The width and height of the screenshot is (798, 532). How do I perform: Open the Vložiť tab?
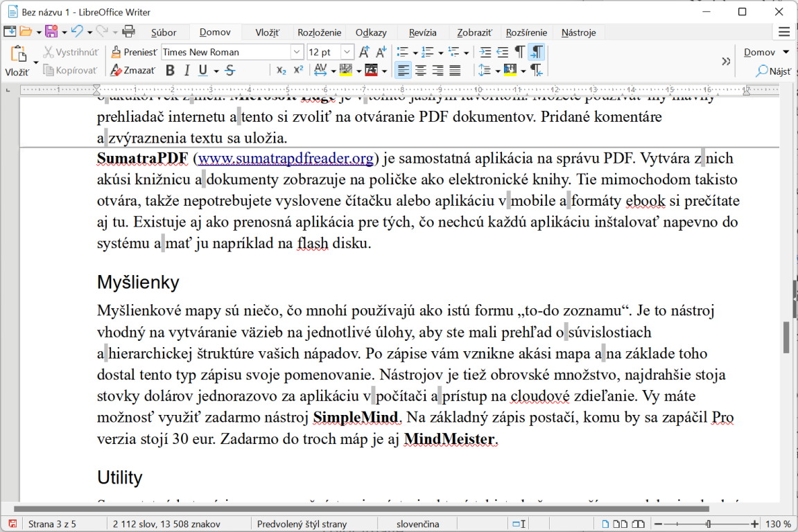pyautogui.click(x=267, y=33)
